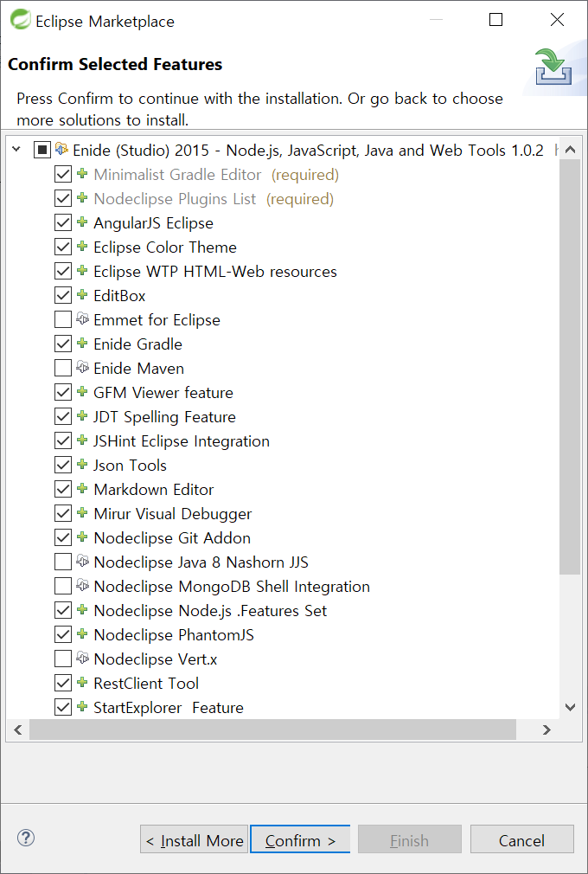The height and width of the screenshot is (874, 588).
Task: Uncheck the Nodeclipse Git Addon checkbox
Action: point(63,537)
